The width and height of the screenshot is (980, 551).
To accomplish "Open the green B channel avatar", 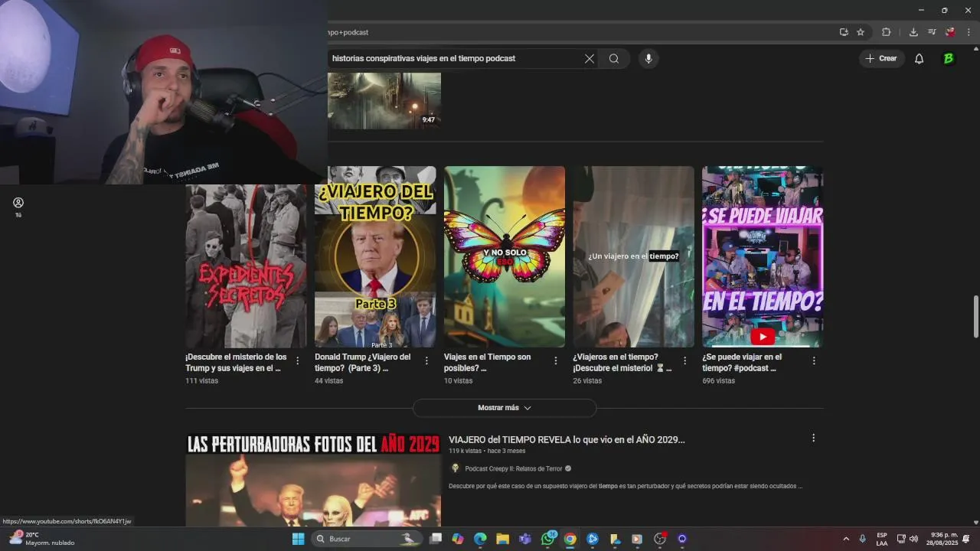I will point(949,59).
